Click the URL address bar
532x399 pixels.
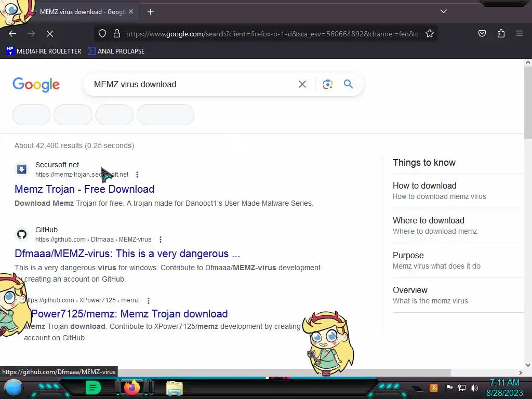coord(272,34)
